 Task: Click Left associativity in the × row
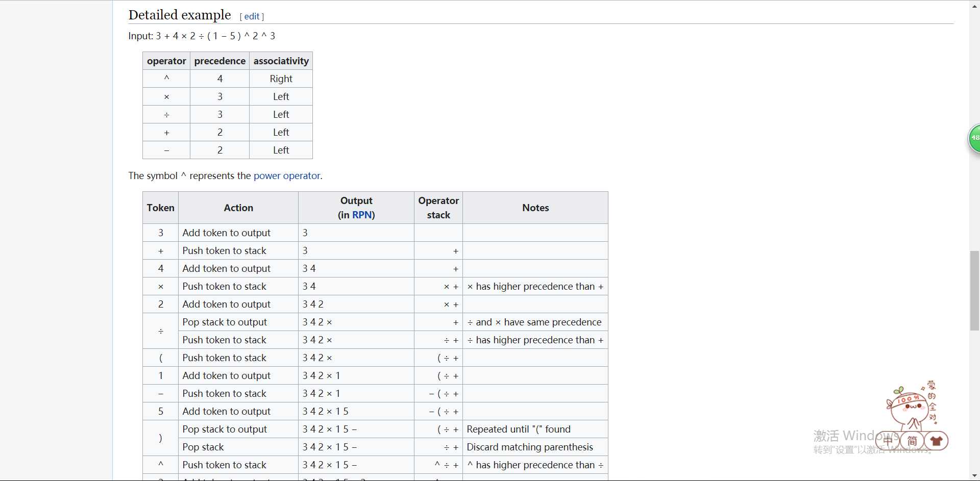pyautogui.click(x=281, y=96)
